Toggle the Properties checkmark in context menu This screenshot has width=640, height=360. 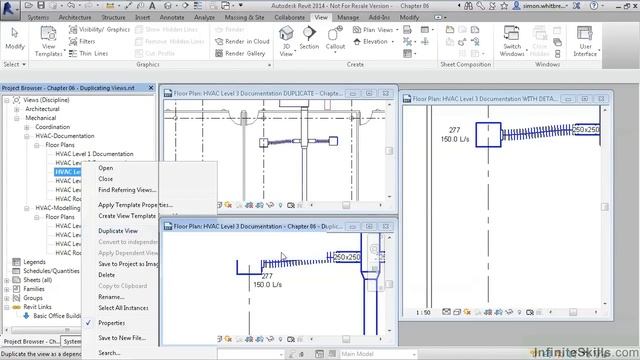[88, 323]
